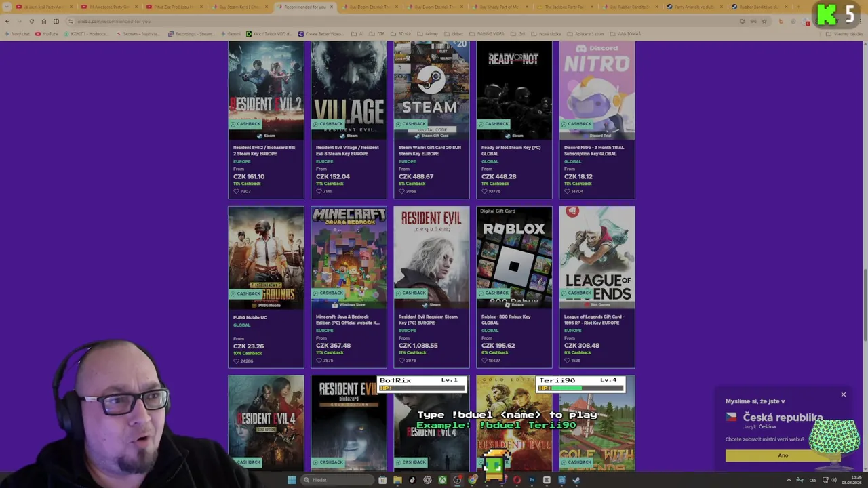Open Minecraft Java & Bedrock Edition title
The height and width of the screenshot is (488, 868).
click(x=348, y=319)
